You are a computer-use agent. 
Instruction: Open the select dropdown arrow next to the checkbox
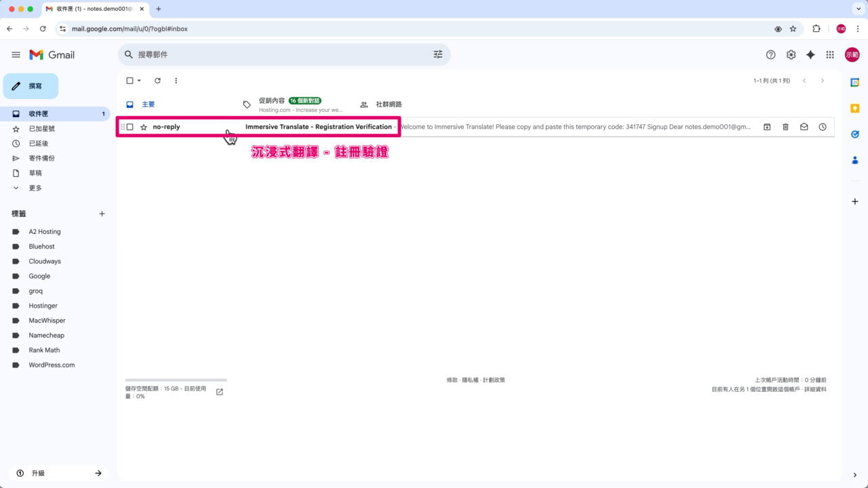[139, 81]
